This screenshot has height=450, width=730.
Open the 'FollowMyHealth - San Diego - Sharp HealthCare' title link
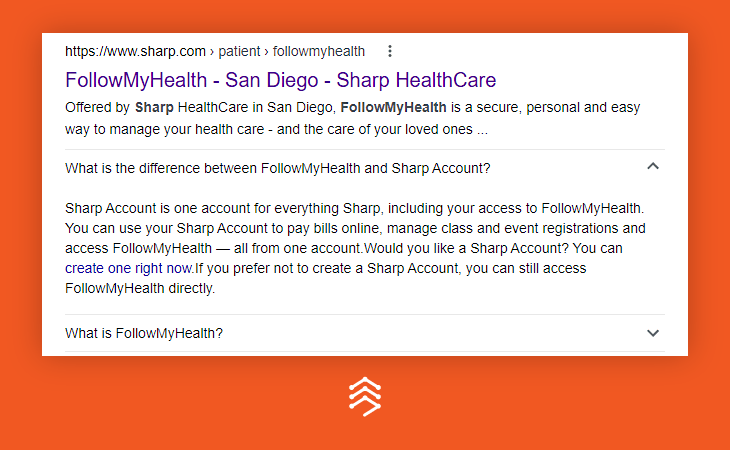coord(281,80)
